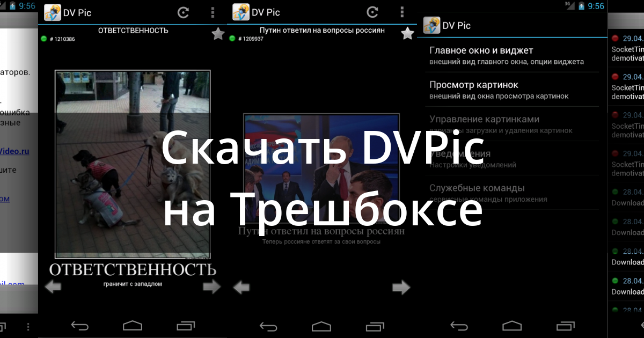Star the ОТВЕТСТВЕННОСТЬ picture as favorite
This screenshot has width=644, height=338.
(218, 34)
